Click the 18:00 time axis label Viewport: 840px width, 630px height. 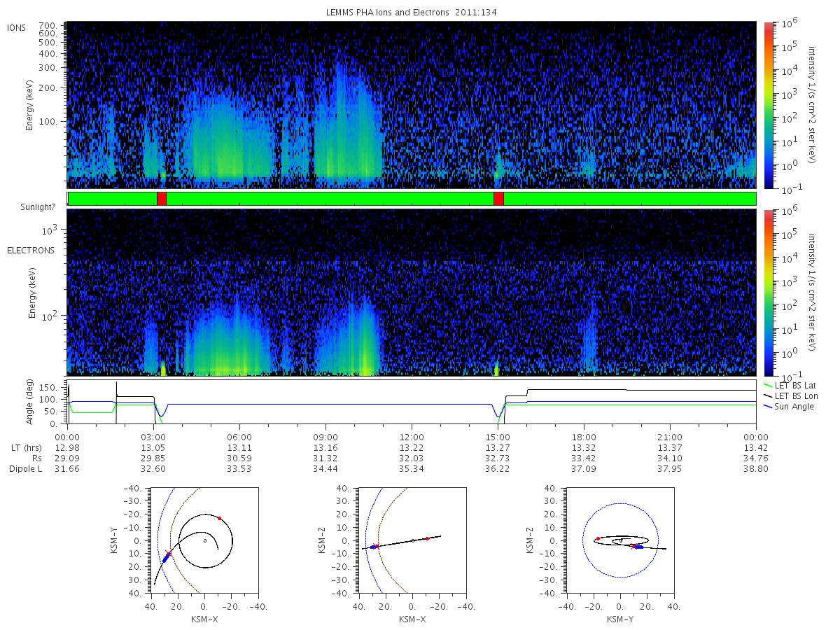[x=584, y=437]
